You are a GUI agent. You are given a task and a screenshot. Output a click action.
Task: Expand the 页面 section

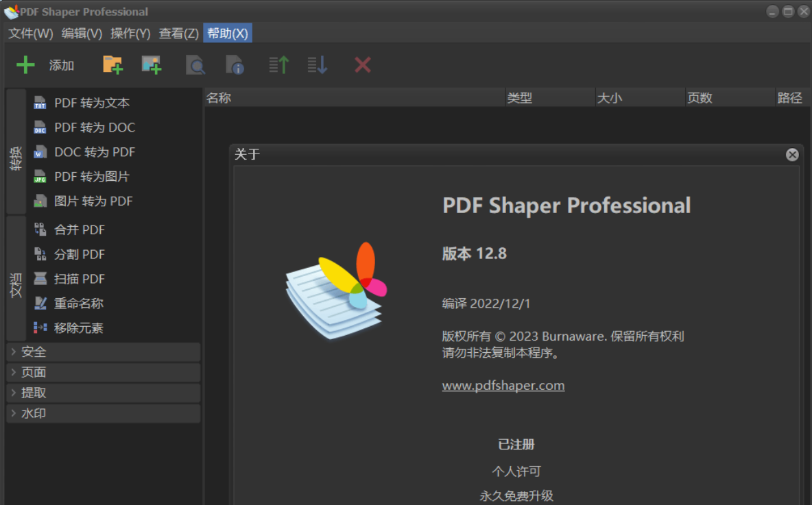click(x=104, y=372)
